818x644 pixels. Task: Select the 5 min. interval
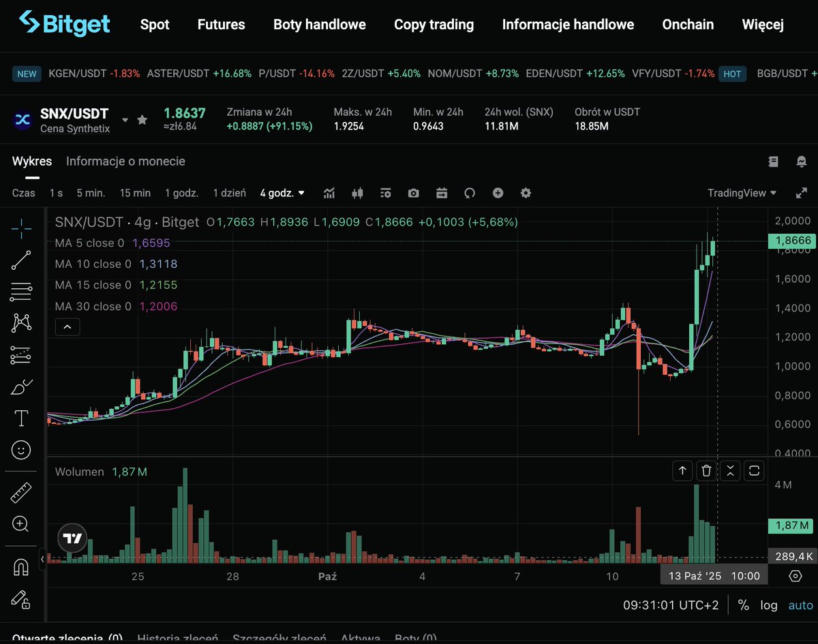click(91, 193)
